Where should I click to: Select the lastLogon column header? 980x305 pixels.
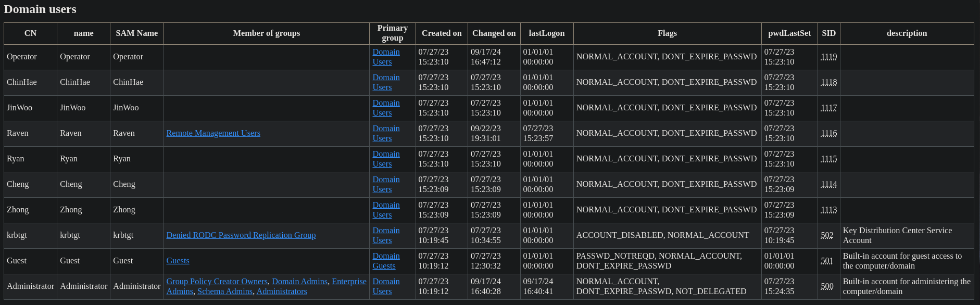coord(547,33)
